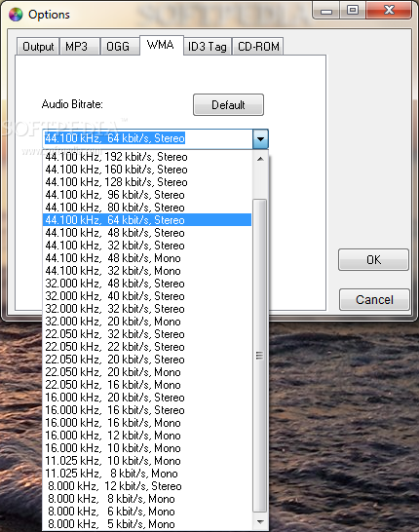Click the Options window app icon

coord(16,15)
